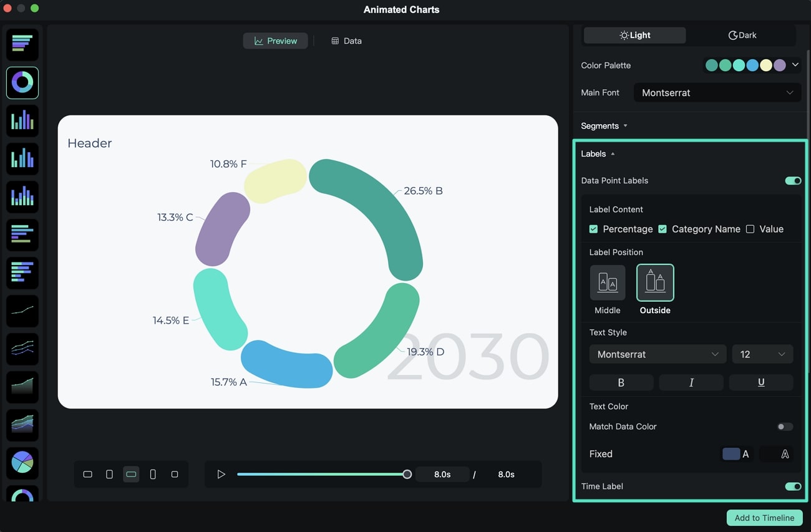Click the pale yellow F donut segment

[274, 181]
